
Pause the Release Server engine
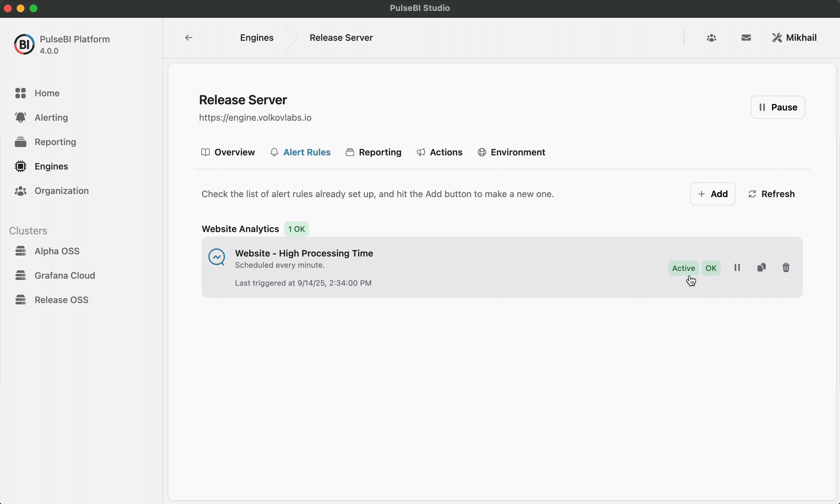777,107
